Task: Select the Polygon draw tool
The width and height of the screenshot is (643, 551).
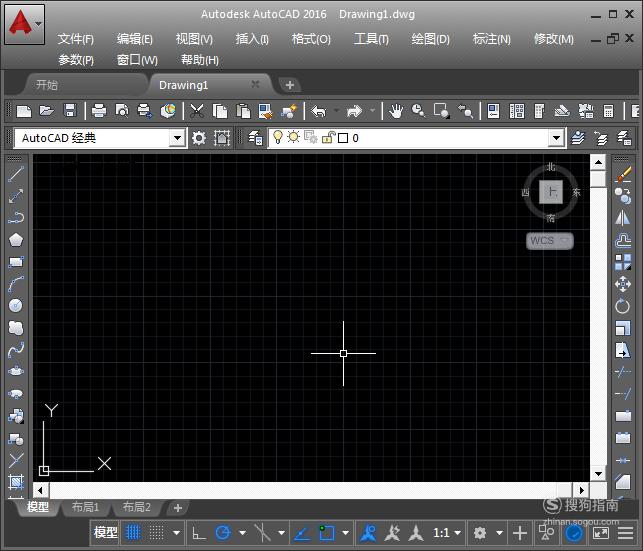Action: point(16,240)
